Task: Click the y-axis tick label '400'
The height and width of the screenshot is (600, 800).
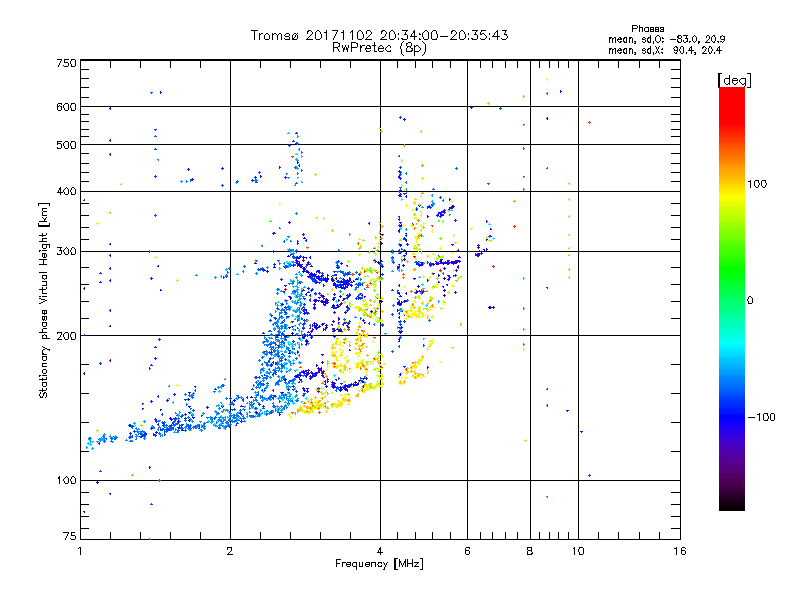Action: (x=66, y=192)
